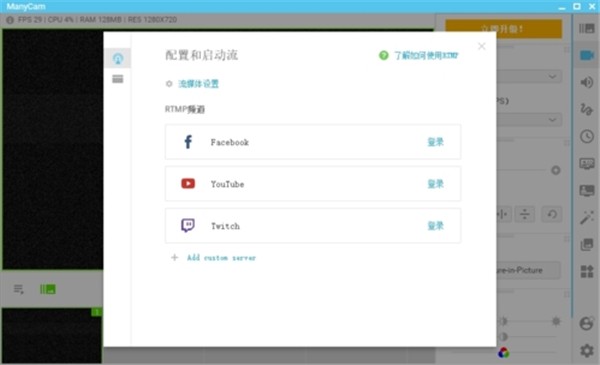Screen dimensions: 600x365
Task: Click the plus icon beside Add custom server
Action: tap(174, 257)
